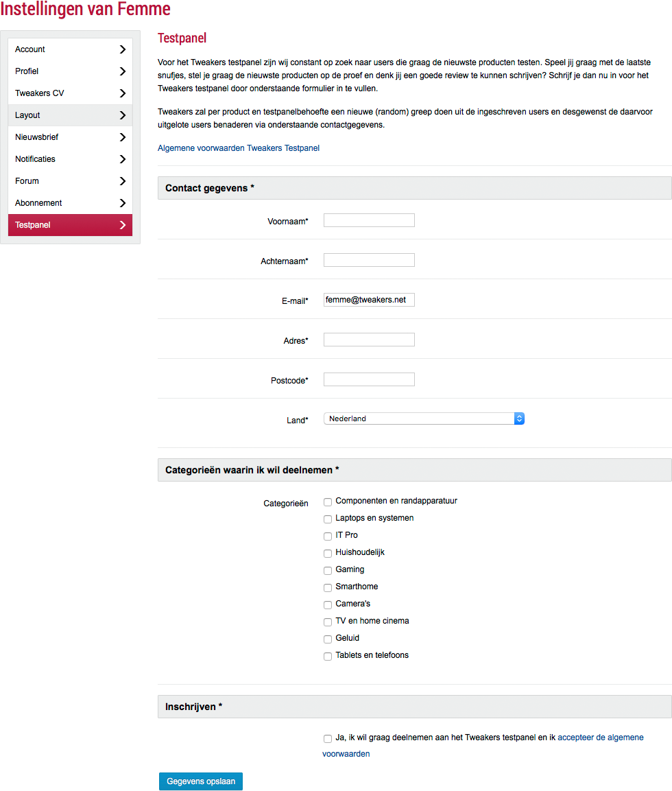Open the Land country dropdown

point(424,418)
